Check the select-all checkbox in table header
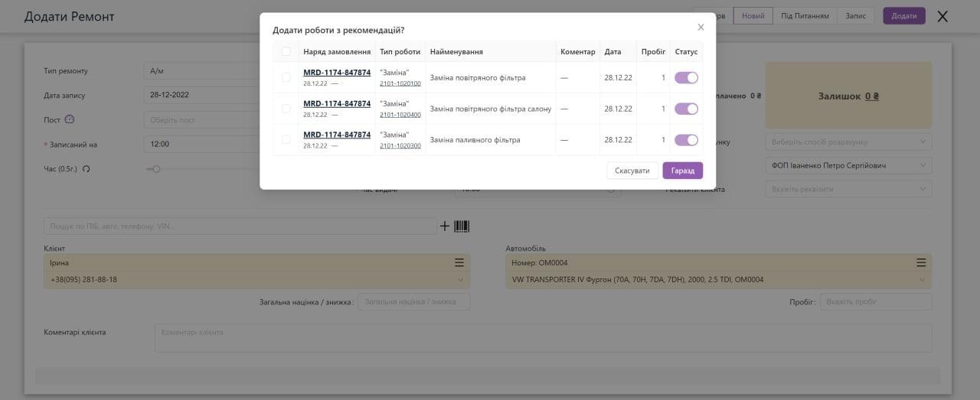This screenshot has width=980, height=400. 286,52
